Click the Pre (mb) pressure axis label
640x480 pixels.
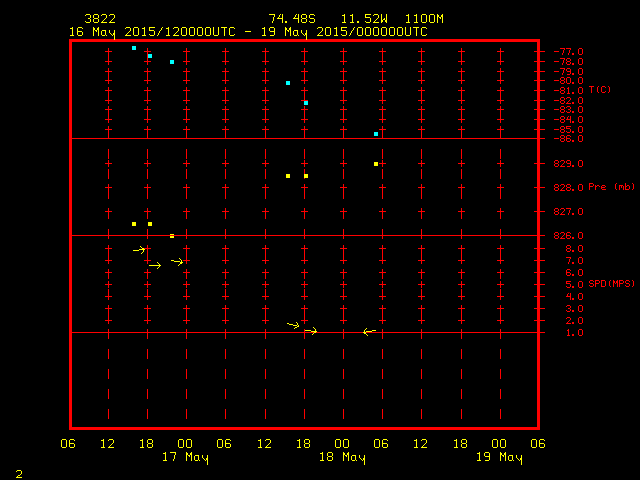611,187
